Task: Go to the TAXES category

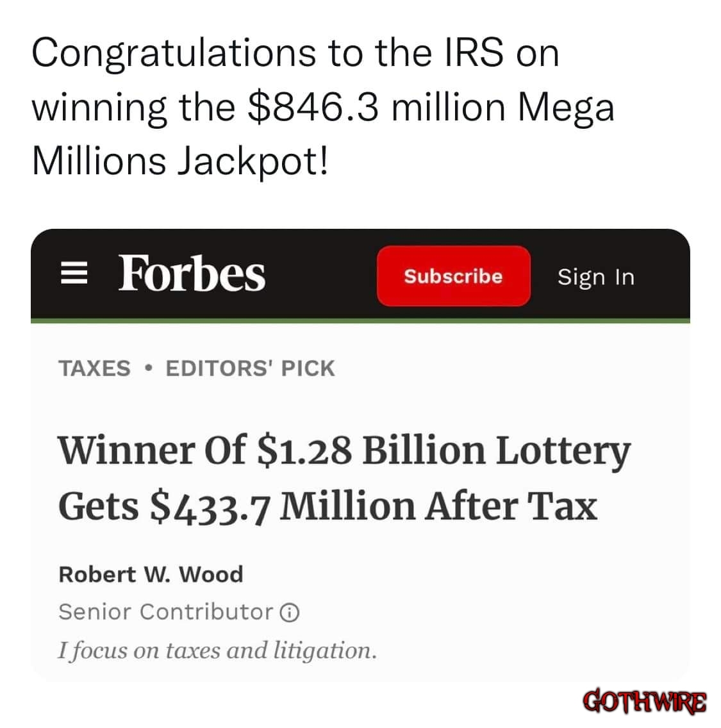Action: pos(94,368)
